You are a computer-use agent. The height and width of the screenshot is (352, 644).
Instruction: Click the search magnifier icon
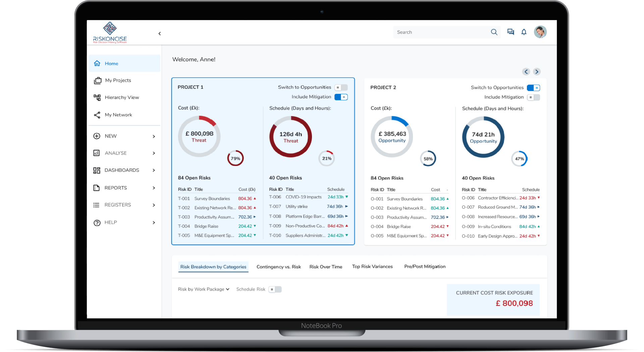[494, 32]
